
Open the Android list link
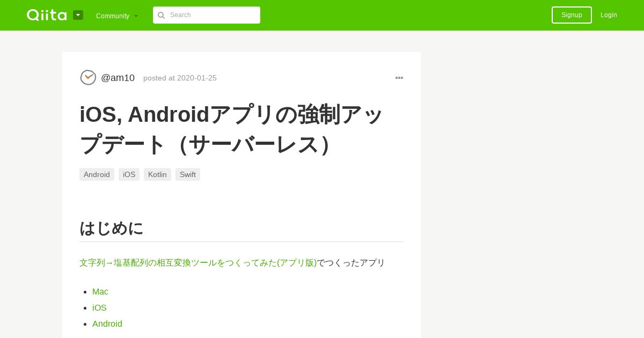point(107,324)
